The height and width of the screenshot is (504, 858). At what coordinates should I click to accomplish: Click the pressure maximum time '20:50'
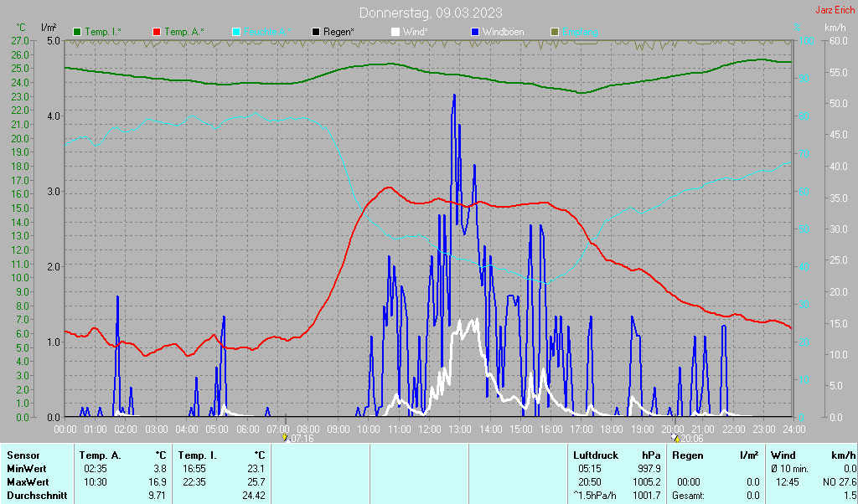click(x=589, y=483)
